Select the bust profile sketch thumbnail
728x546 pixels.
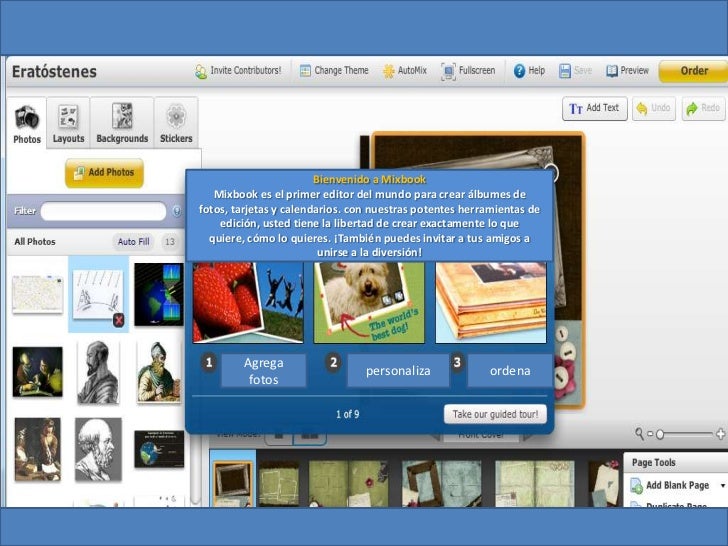[x=98, y=372]
